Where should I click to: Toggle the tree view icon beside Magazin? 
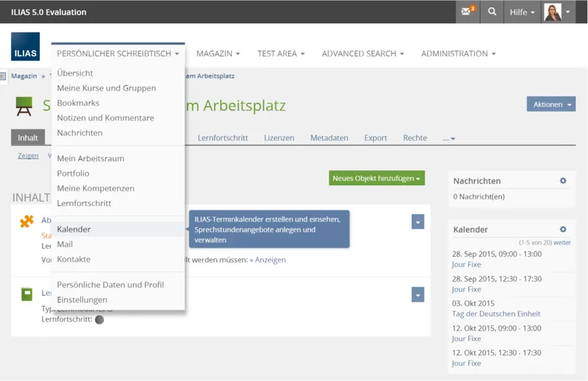[3, 76]
